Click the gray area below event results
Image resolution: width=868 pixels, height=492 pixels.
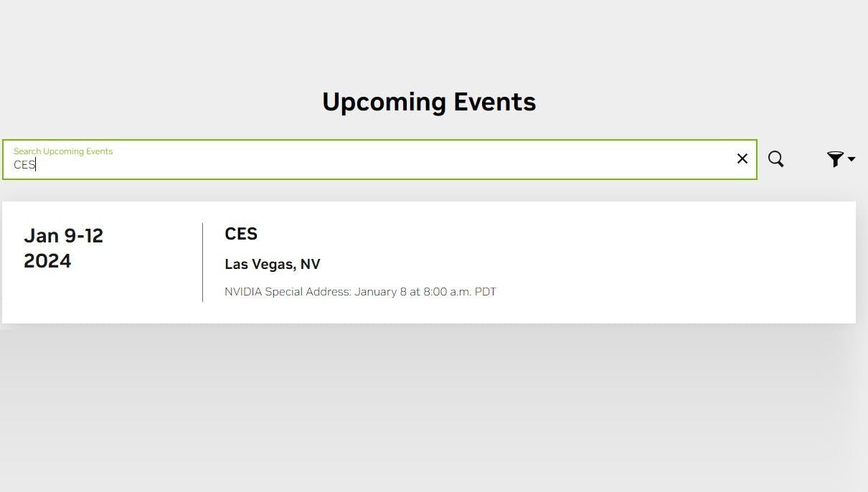pyautogui.click(x=430, y=409)
